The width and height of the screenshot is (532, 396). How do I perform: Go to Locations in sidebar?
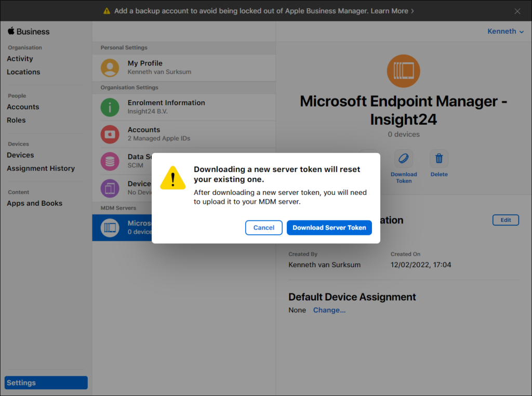23,72
